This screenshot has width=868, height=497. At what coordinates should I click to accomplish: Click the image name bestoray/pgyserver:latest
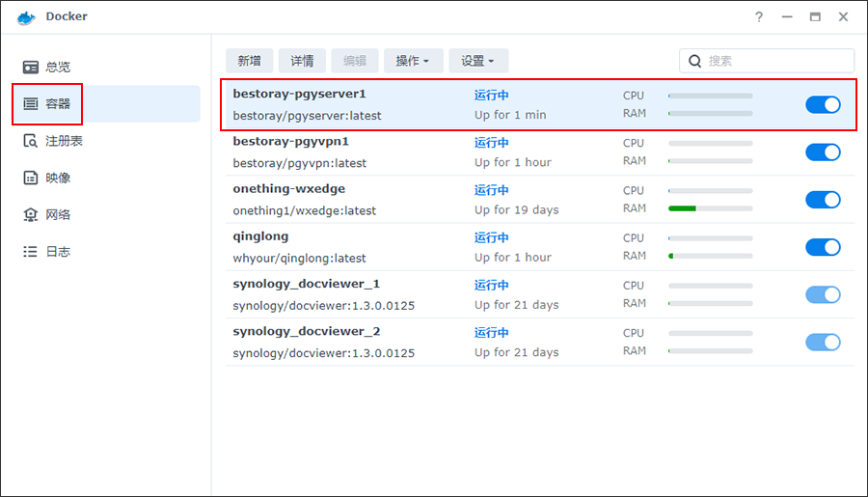tap(308, 116)
